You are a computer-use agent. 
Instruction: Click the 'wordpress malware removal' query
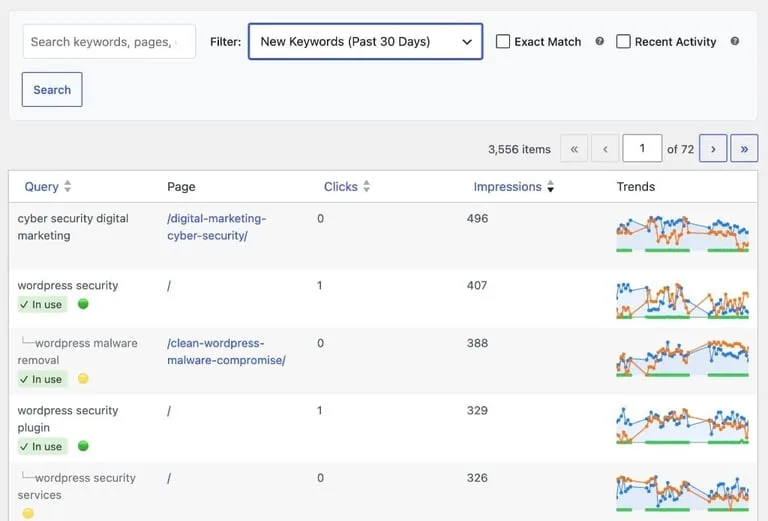pyautogui.click(x=77, y=352)
